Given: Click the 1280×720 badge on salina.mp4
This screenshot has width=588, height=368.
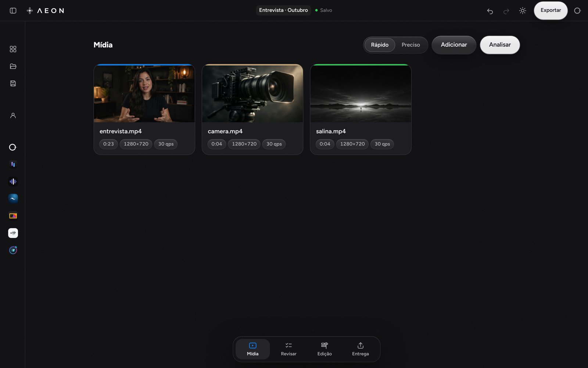Looking at the screenshot, I should [x=352, y=144].
